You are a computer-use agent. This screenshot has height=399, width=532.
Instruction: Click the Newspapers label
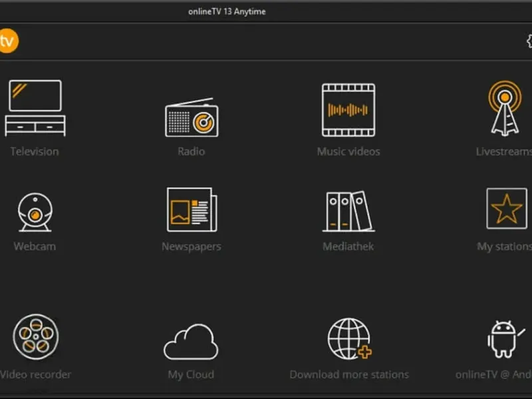[x=192, y=247]
